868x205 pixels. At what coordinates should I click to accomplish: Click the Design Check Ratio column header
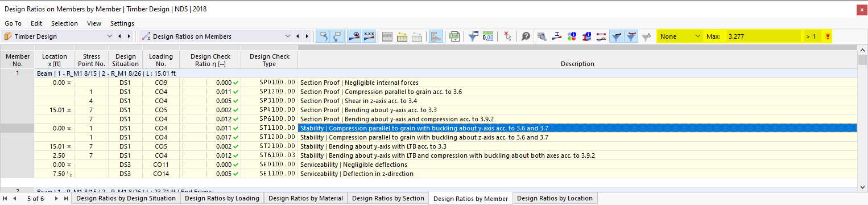click(x=210, y=60)
